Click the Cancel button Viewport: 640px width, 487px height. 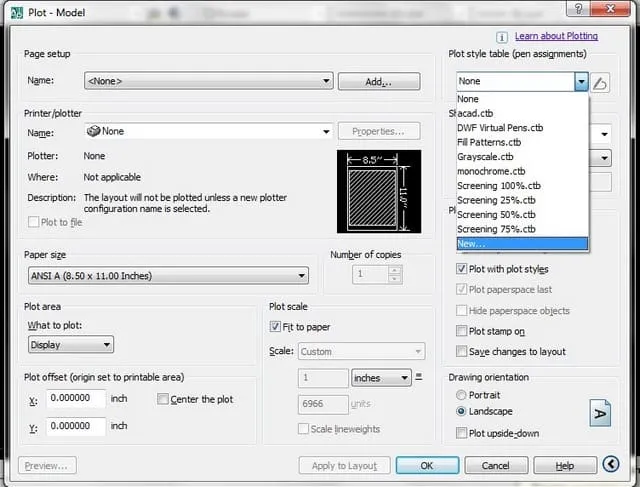pyautogui.click(x=496, y=465)
